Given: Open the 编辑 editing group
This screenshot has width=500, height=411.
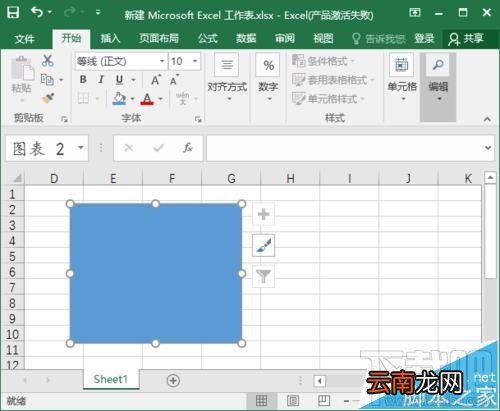Looking at the screenshot, I should point(438,87).
